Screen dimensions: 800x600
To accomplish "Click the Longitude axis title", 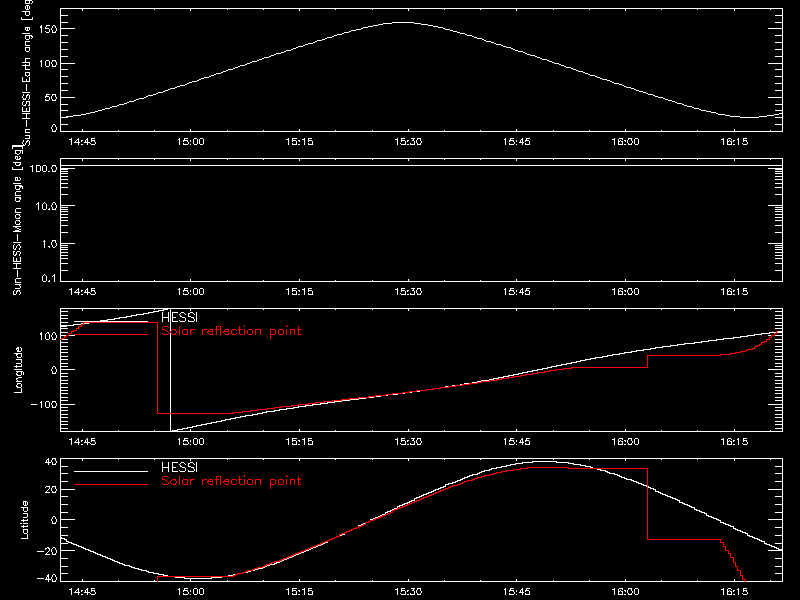I will [18, 370].
